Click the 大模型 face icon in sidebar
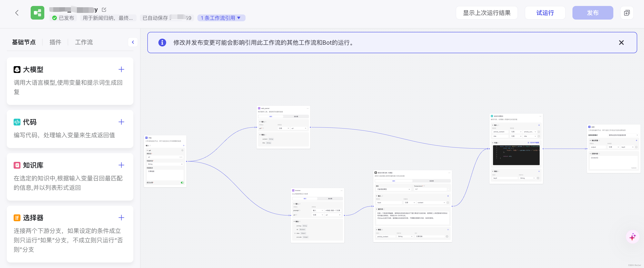The width and height of the screenshot is (644, 268). (x=17, y=69)
